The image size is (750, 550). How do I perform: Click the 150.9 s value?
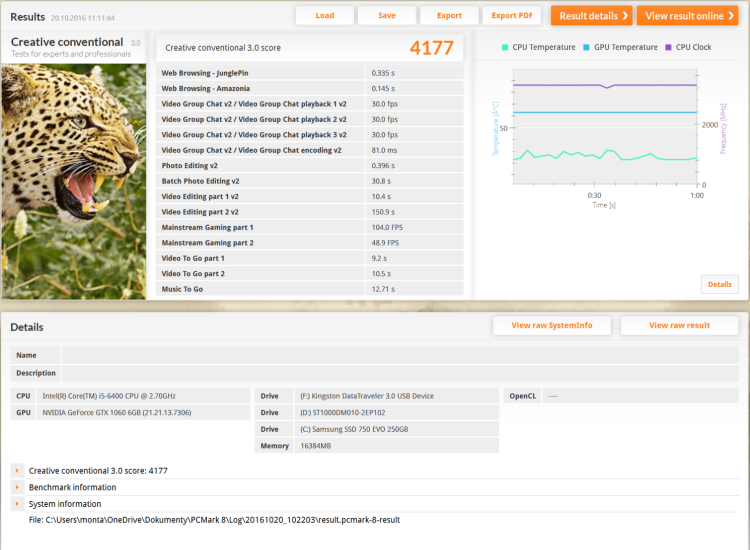383,212
